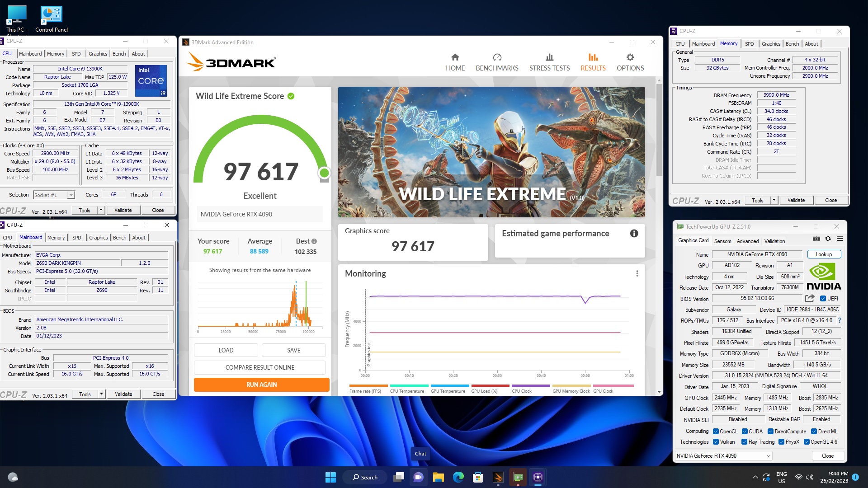Screen dimensions: 868x488
Task: Open the Advanced tab in GPU-Z
Action: click(748, 241)
